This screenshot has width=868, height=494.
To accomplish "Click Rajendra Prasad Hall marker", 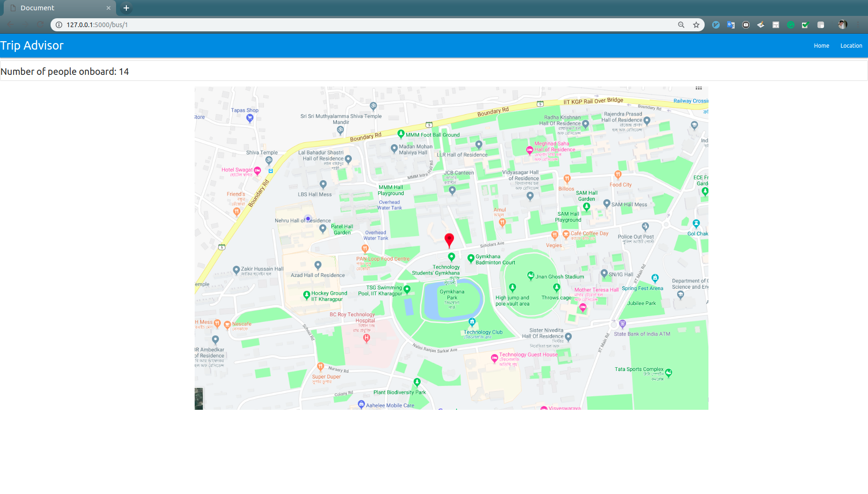I will [x=647, y=121].
